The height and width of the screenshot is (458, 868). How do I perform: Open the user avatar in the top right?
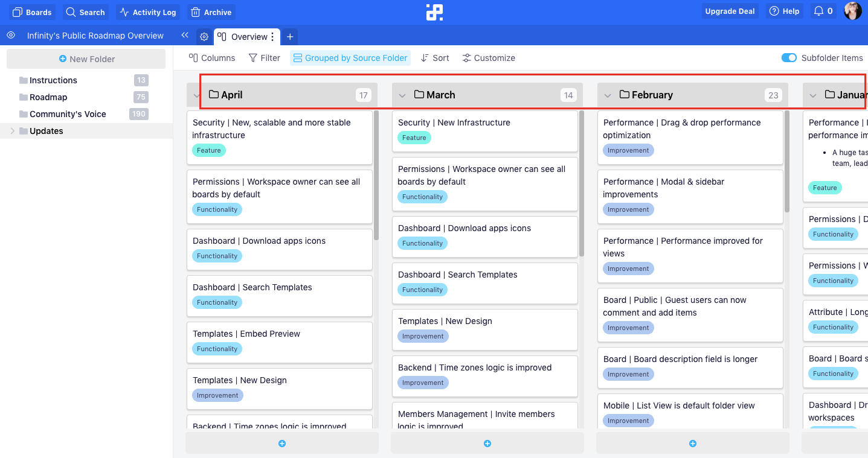coord(853,11)
